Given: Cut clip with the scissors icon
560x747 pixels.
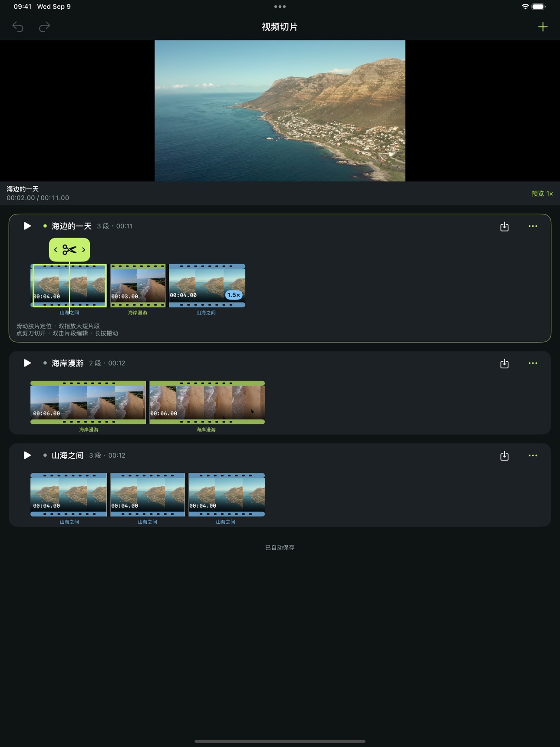Looking at the screenshot, I should tap(69, 250).
